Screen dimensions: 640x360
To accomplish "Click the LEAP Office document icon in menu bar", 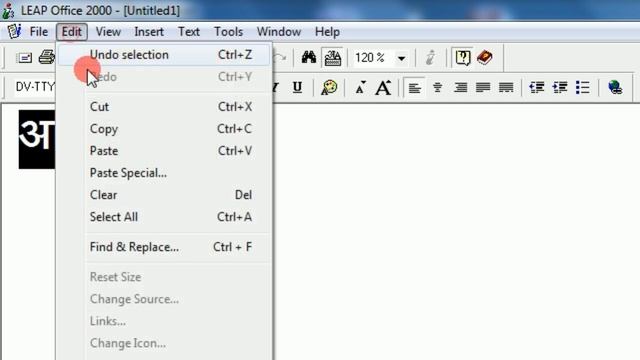I will point(15,31).
